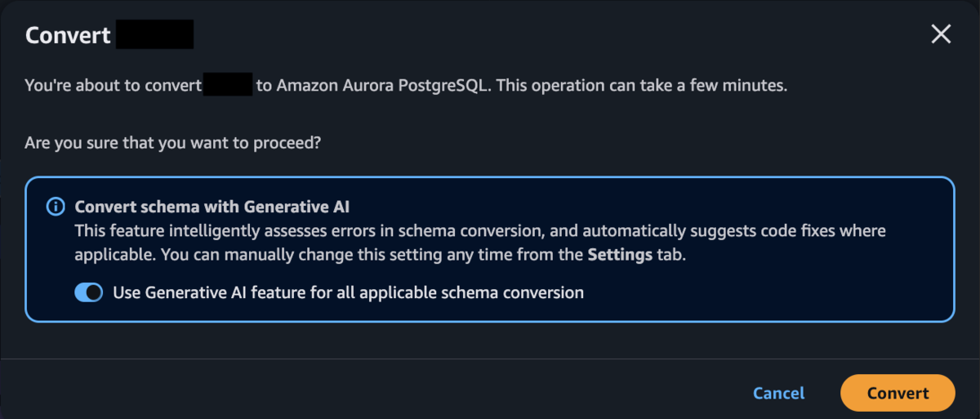Disable the Generative AI toggle switch
Screen dimensions: 980x419
pyautogui.click(x=89, y=292)
